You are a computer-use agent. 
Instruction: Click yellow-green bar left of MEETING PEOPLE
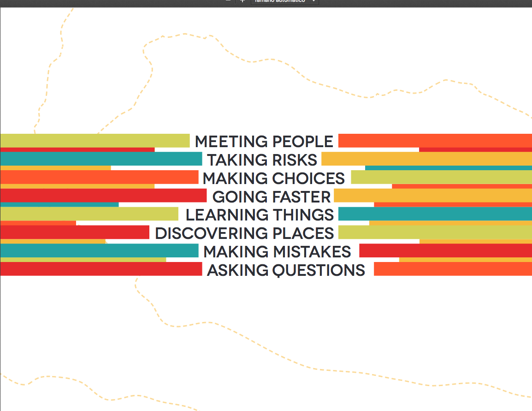point(95,141)
